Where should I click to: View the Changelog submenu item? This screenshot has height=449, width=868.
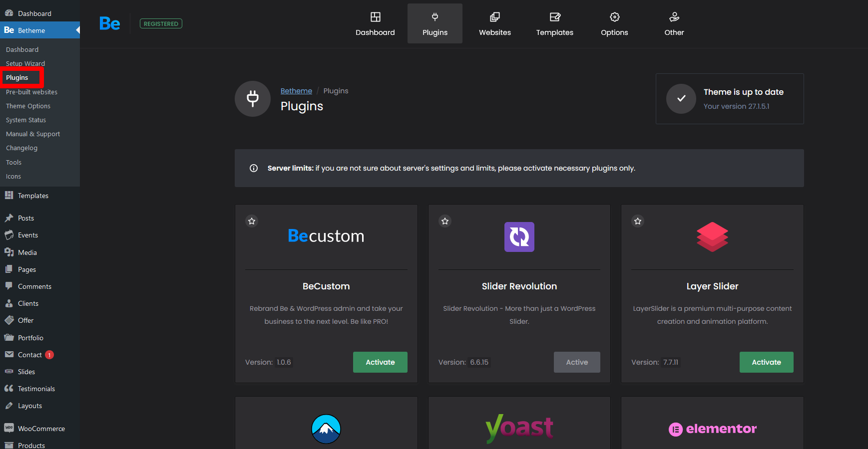click(21, 148)
